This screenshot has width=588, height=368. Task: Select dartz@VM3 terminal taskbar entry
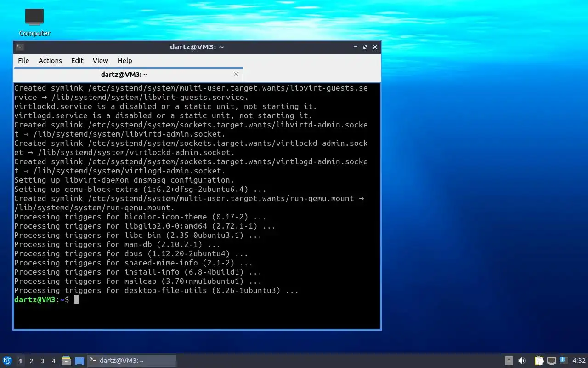point(132,361)
